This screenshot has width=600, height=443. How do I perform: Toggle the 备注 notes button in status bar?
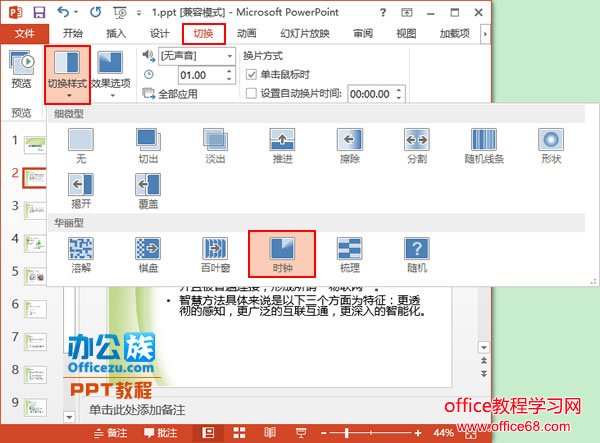pyautogui.click(x=111, y=433)
